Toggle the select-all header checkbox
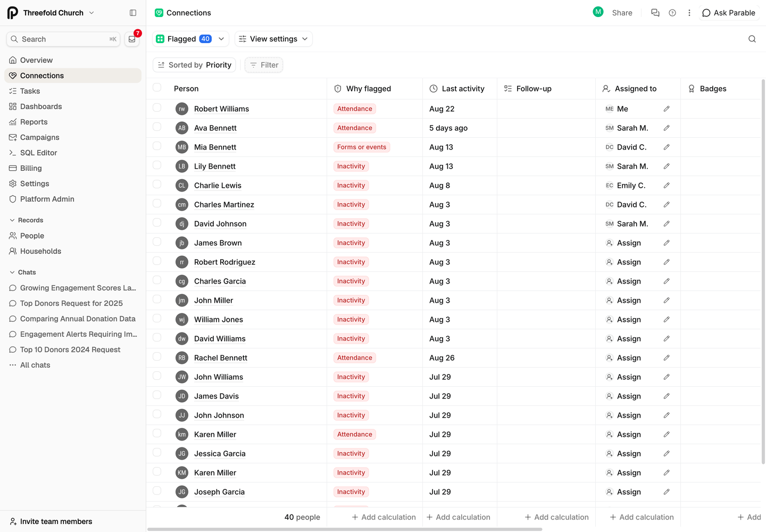Image resolution: width=766 pixels, height=532 pixels. 157,88
